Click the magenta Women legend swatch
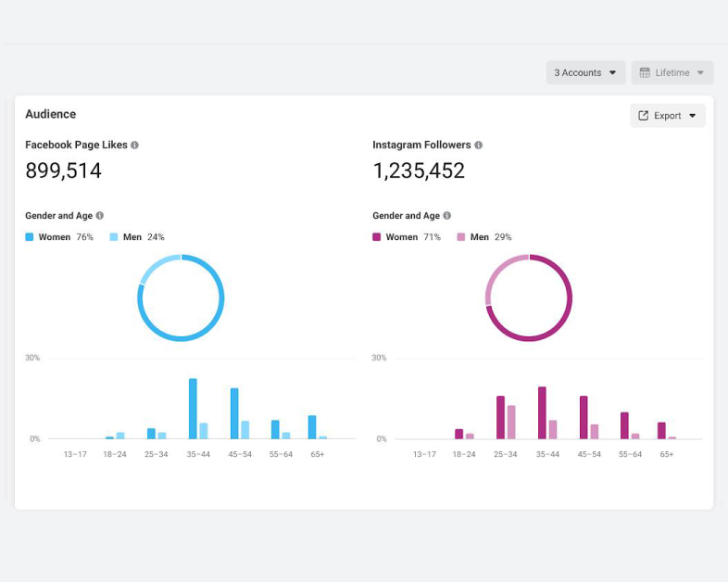 [x=377, y=237]
